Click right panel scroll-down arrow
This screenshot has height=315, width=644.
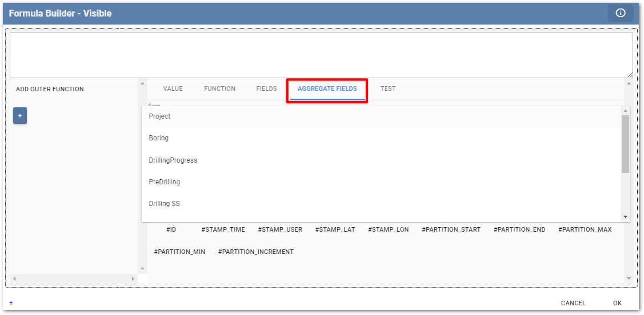[629, 278]
